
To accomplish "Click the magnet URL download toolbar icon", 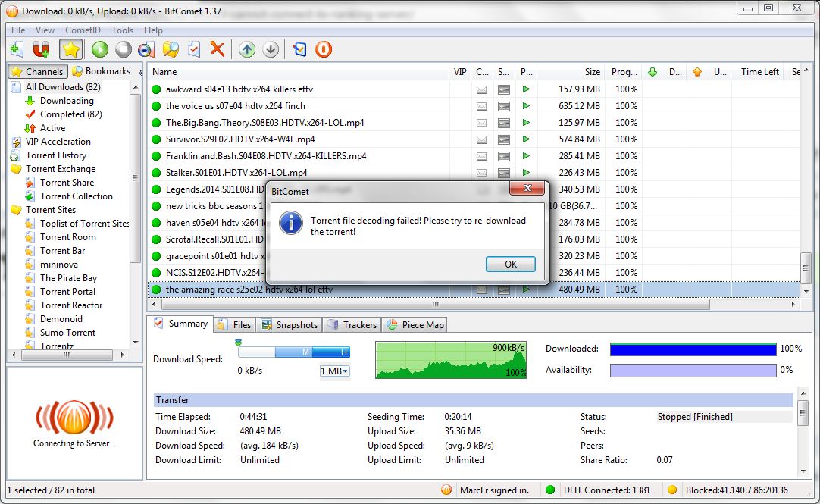I will (41, 49).
